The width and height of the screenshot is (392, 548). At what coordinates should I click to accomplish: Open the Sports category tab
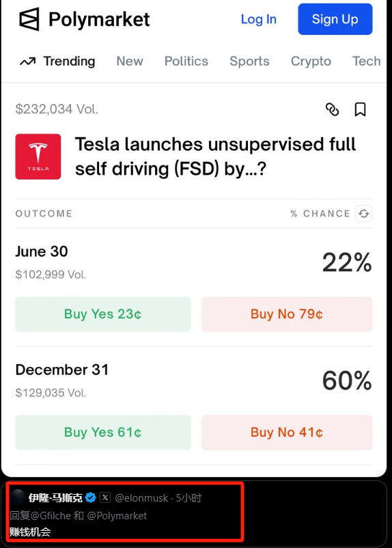[249, 61]
